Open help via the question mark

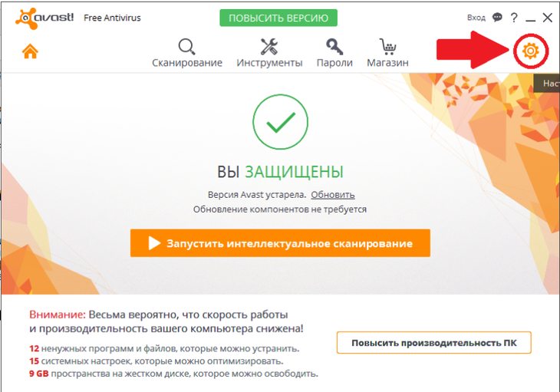tap(514, 18)
